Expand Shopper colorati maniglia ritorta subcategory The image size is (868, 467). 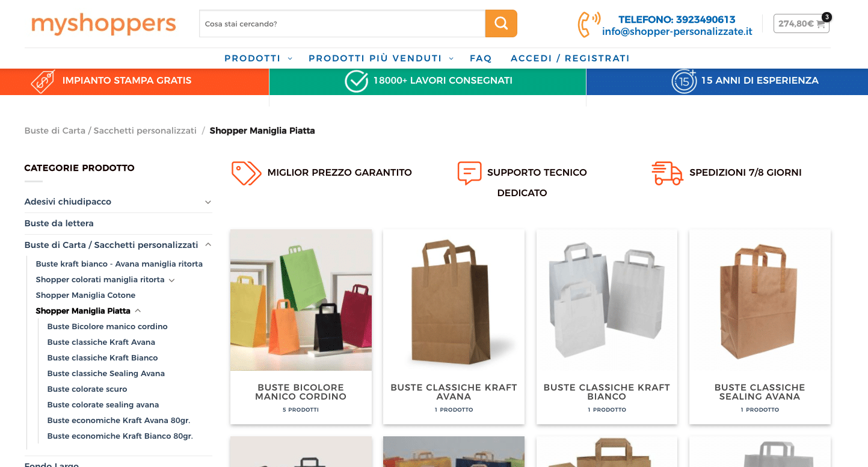tap(171, 280)
